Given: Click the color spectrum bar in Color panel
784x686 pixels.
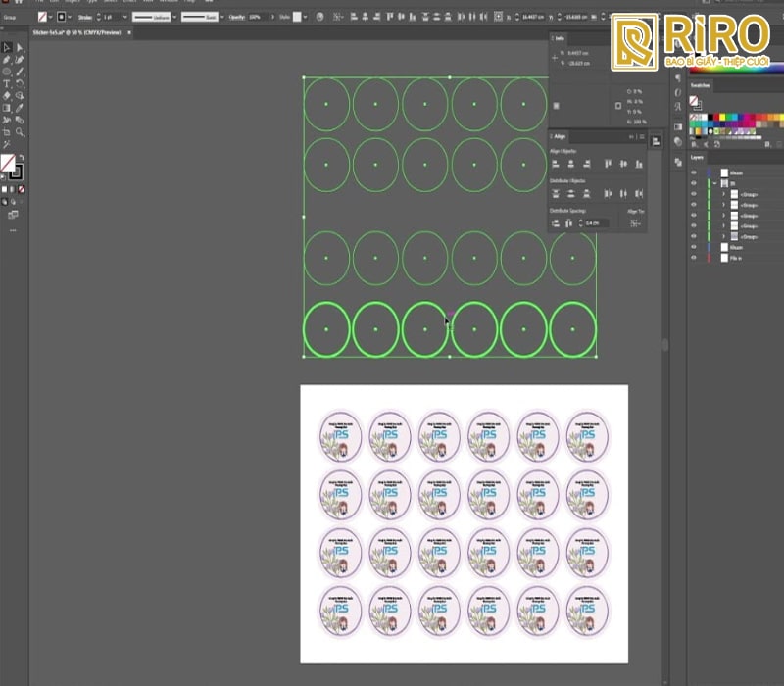Looking at the screenshot, I should 737,70.
